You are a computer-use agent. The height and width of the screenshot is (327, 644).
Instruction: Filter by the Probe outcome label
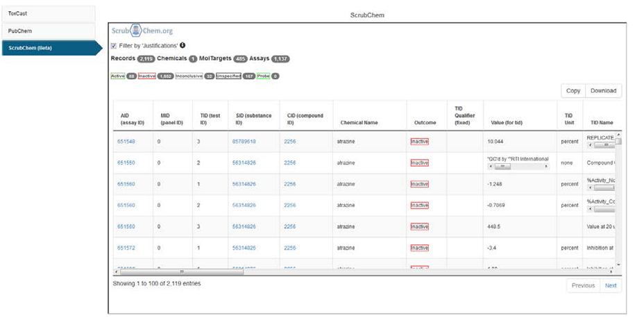pyautogui.click(x=263, y=76)
